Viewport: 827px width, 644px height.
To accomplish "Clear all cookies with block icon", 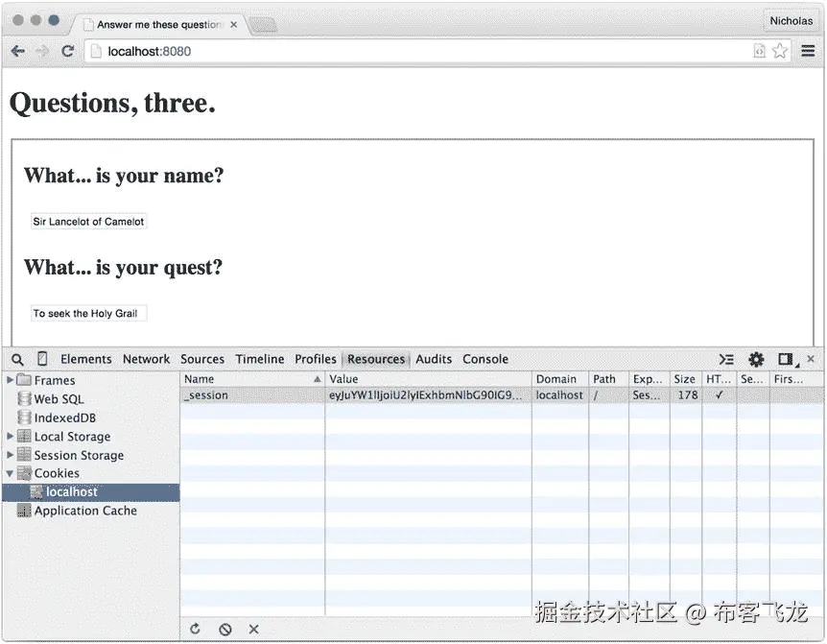I will [224, 629].
